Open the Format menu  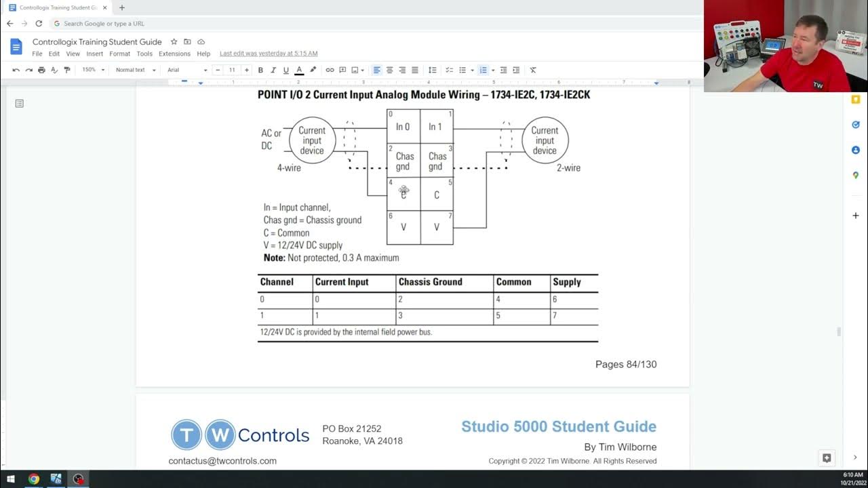click(x=120, y=54)
